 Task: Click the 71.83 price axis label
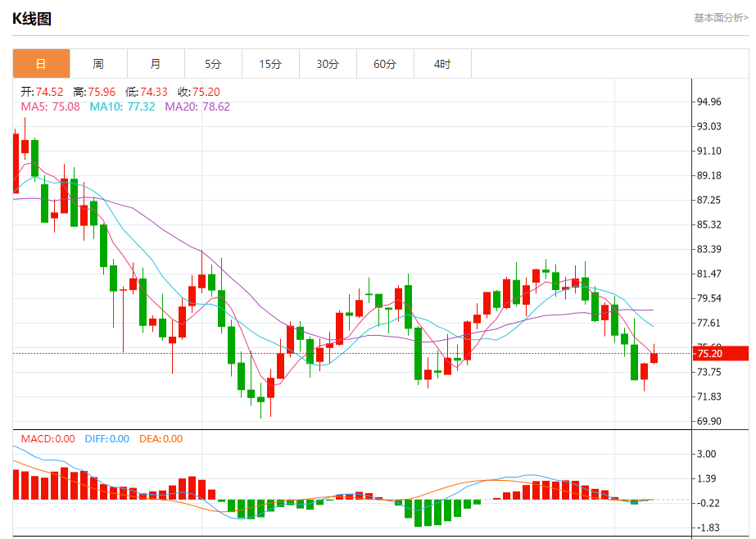pos(709,396)
